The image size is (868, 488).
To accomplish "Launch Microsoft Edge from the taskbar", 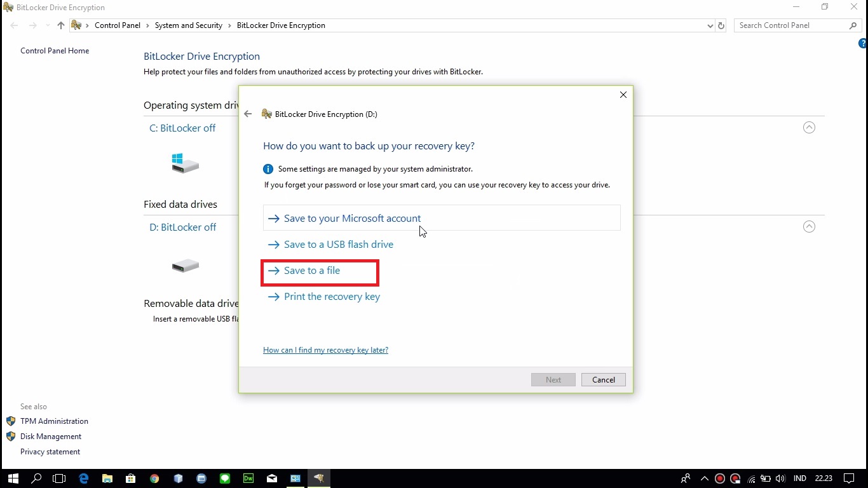I will click(x=83, y=478).
